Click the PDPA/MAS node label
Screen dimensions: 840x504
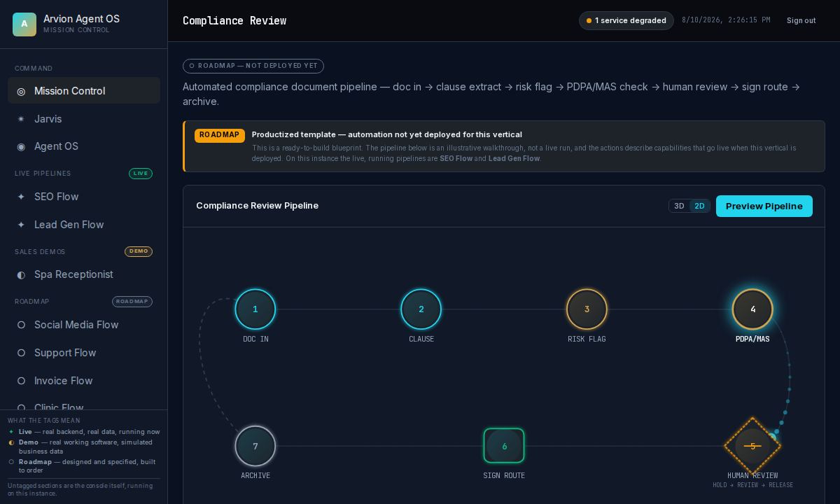[x=752, y=339]
